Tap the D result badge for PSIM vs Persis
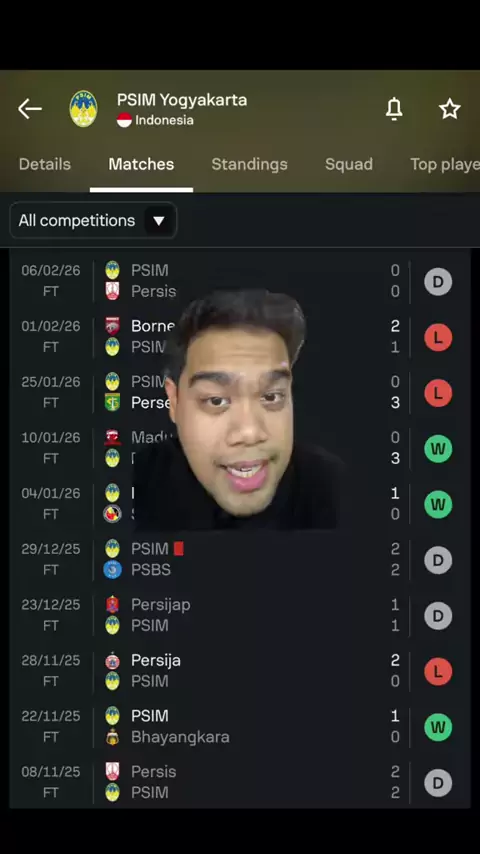This screenshot has width=480, height=854. pos(438,282)
